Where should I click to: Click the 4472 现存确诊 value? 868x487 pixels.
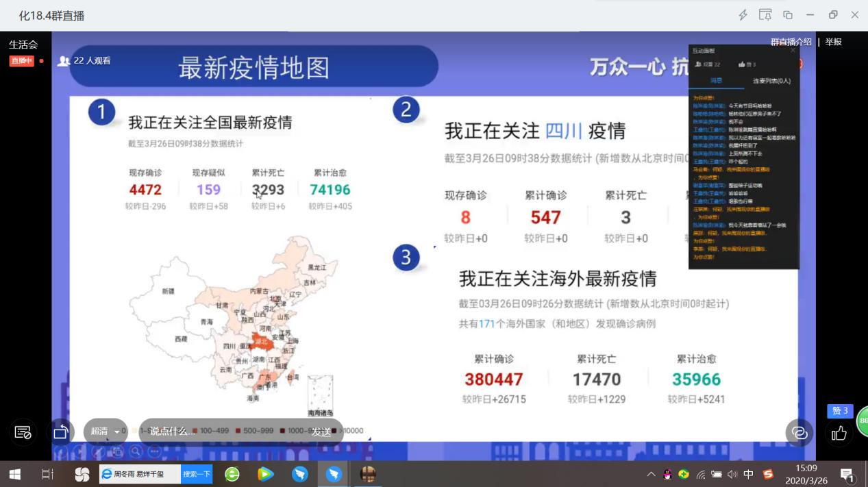pyautogui.click(x=145, y=190)
